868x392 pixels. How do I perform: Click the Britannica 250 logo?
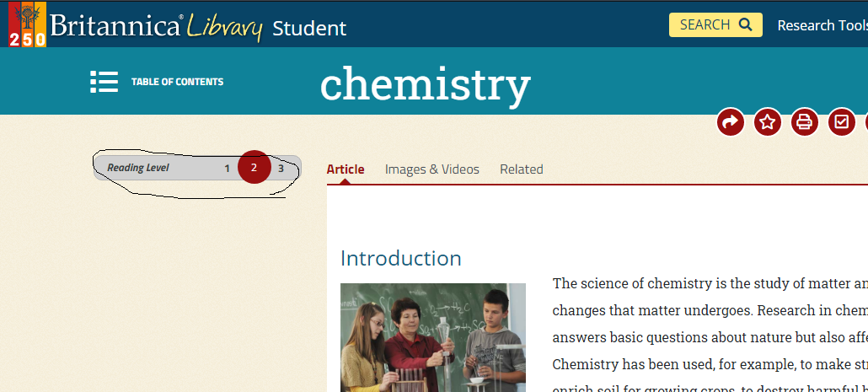click(28, 24)
